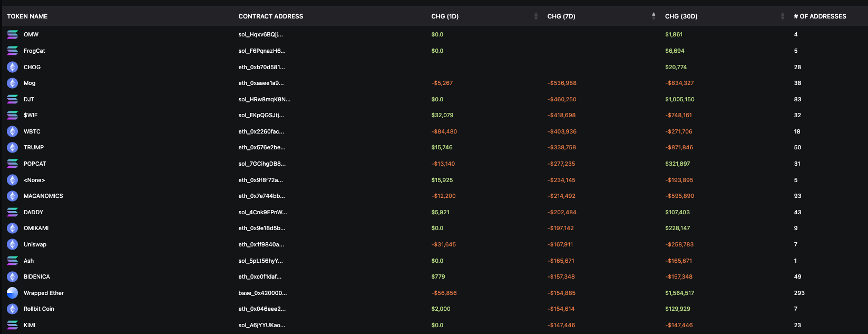The width and height of the screenshot is (868, 334).
Task: Sort by CHG (7D) using its sort arrows
Action: [x=654, y=16]
